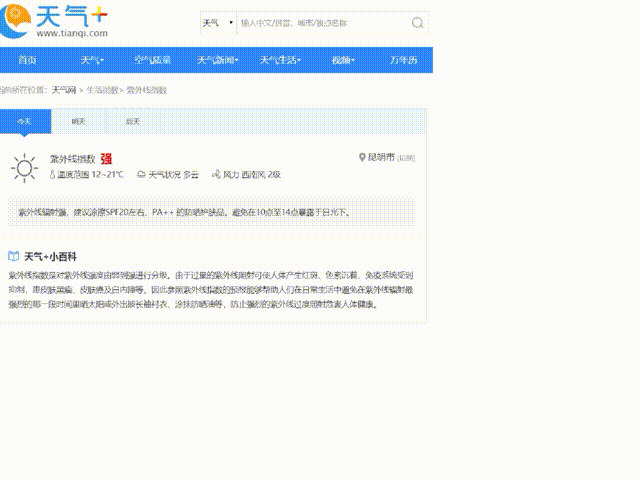
Task: Open 空气质量 in navigation bar
Action: 152,60
